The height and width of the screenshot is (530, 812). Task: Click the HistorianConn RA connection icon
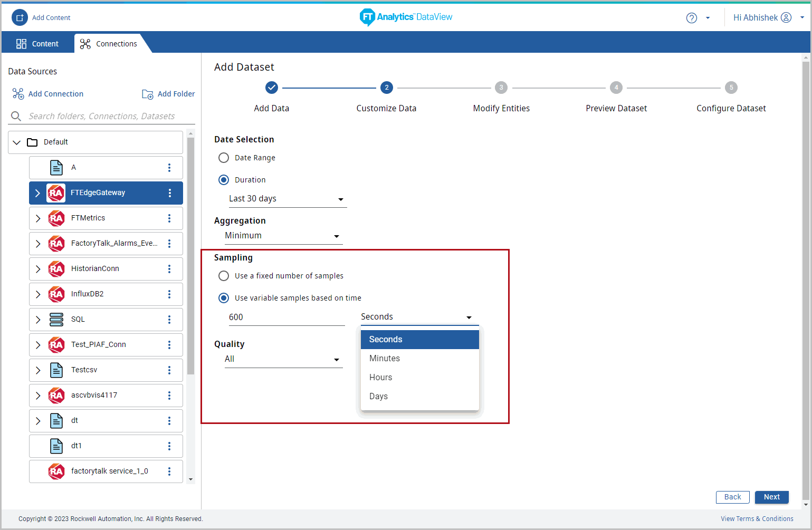point(56,269)
